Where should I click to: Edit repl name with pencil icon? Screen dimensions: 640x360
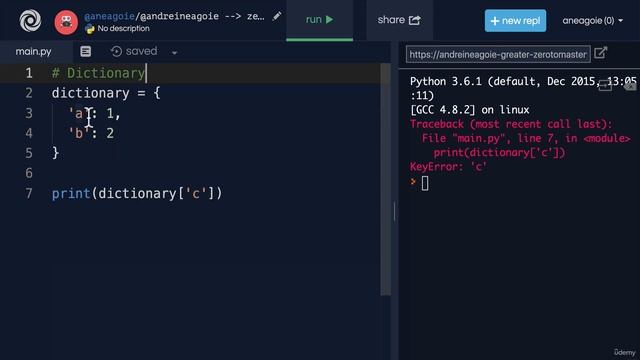277,16
